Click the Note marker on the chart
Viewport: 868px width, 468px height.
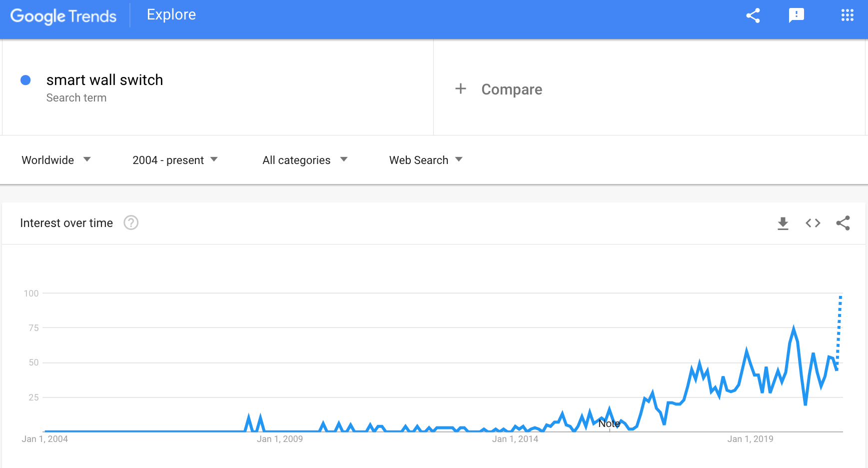(609, 424)
